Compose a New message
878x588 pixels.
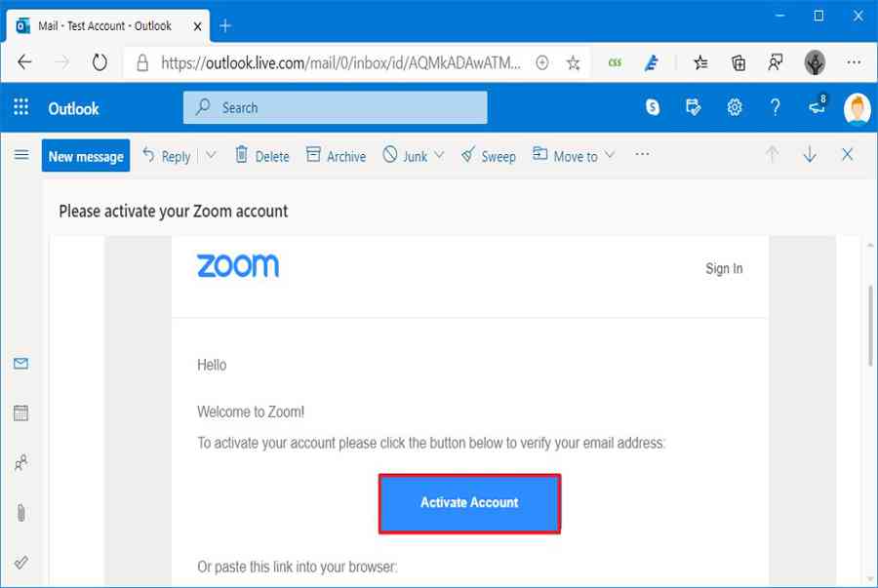tap(86, 156)
